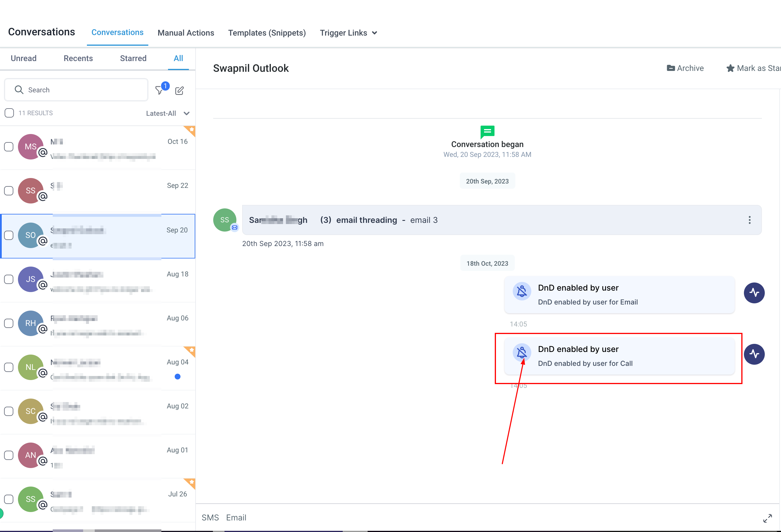Check the Sep 22 SS conversation checkbox
Image resolution: width=781 pixels, height=532 pixels.
[x=9, y=191]
